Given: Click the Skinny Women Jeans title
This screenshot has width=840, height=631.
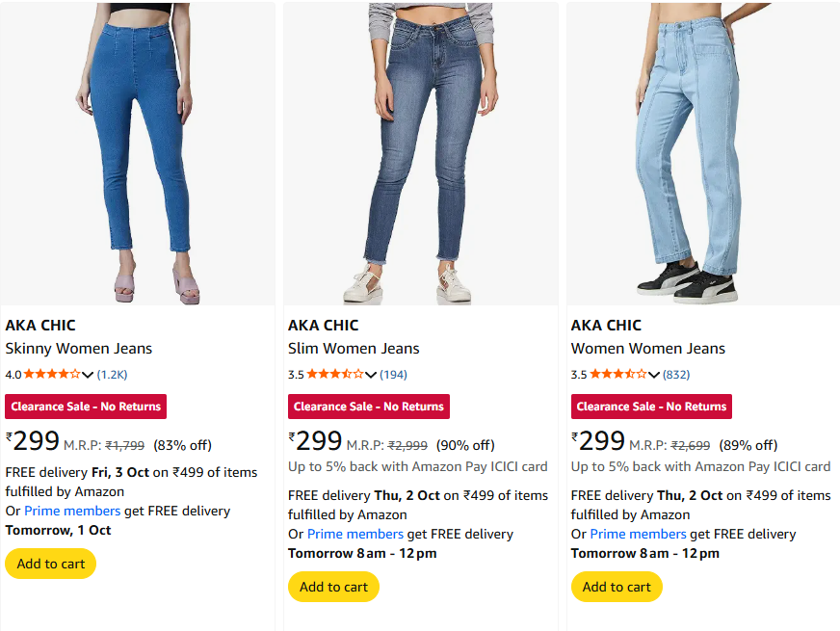Looking at the screenshot, I should [78, 349].
